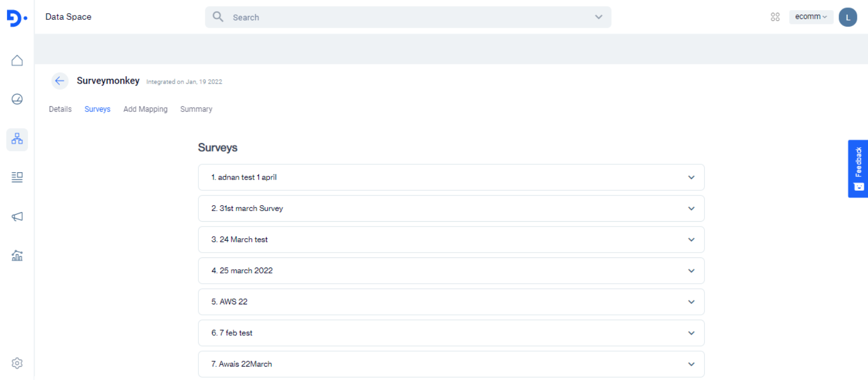
Task: Open the search bar dropdown arrow
Action: pyautogui.click(x=599, y=17)
